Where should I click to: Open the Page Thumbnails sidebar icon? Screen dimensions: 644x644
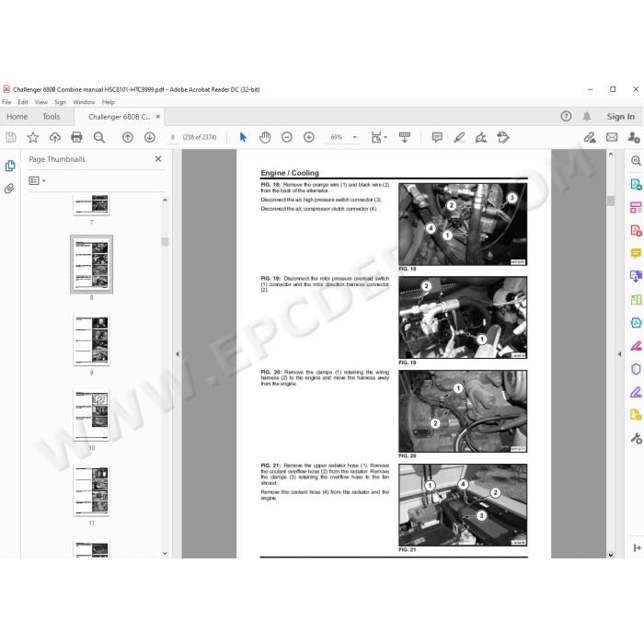pyautogui.click(x=10, y=166)
